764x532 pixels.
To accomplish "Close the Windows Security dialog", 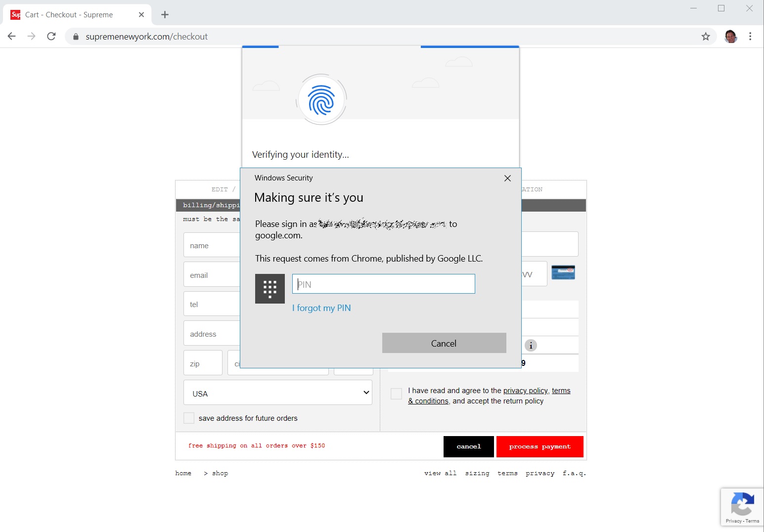I will click(507, 178).
